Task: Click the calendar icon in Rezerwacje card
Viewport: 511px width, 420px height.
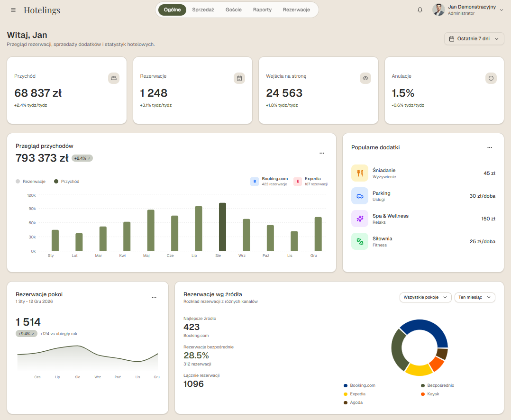Action: pos(239,78)
